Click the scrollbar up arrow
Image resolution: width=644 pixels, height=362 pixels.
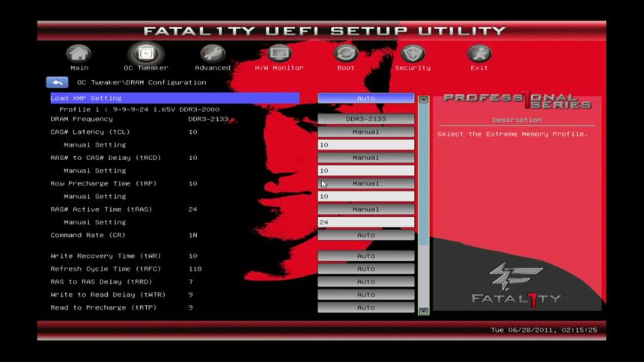(x=423, y=99)
